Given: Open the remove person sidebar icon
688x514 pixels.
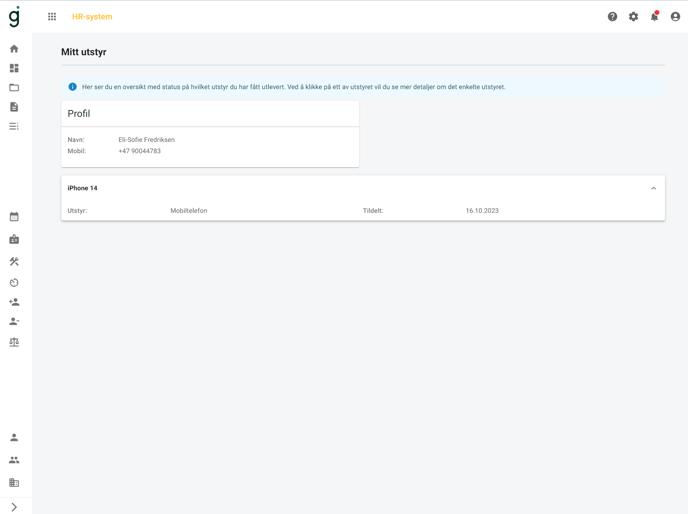Looking at the screenshot, I should click(14, 321).
